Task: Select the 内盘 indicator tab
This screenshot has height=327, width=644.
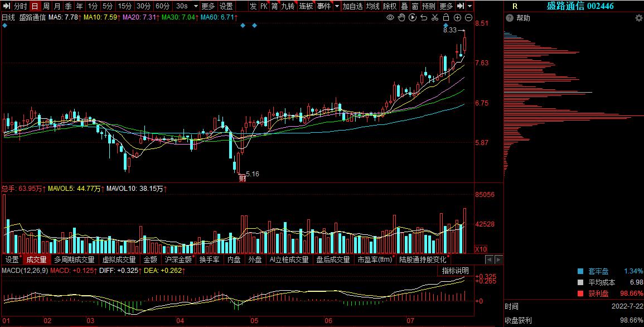Action: 234,259
